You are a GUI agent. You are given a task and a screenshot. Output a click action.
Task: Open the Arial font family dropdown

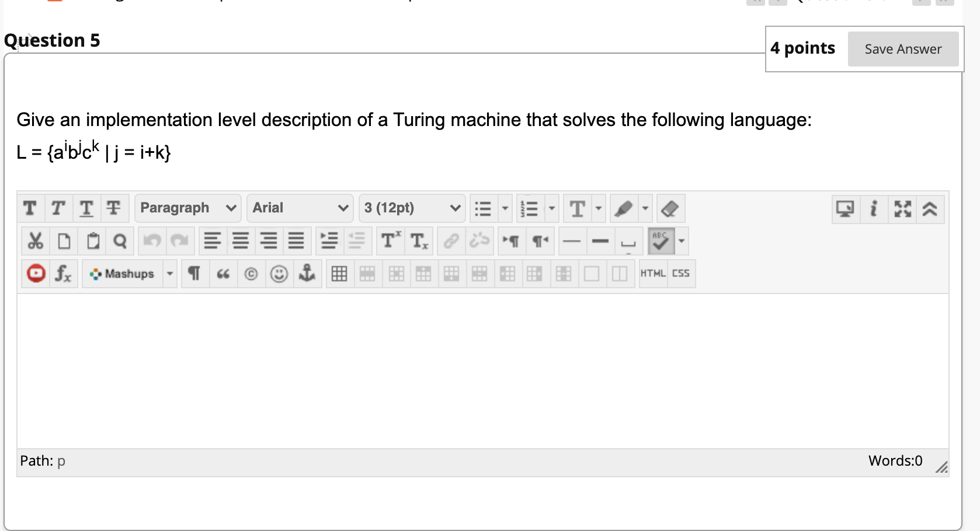(x=300, y=208)
